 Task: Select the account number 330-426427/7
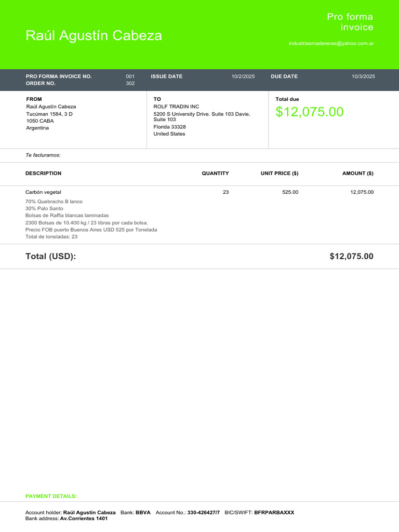[203, 512]
